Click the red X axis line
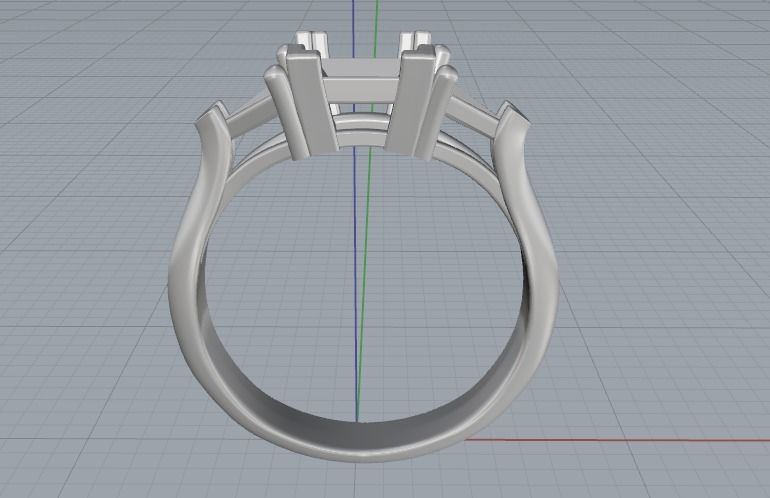The width and height of the screenshot is (770, 498). (617, 440)
